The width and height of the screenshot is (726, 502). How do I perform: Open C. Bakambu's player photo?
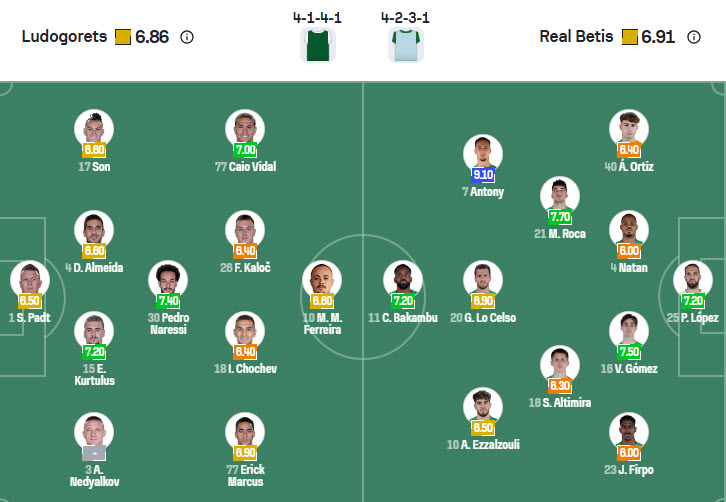(403, 279)
